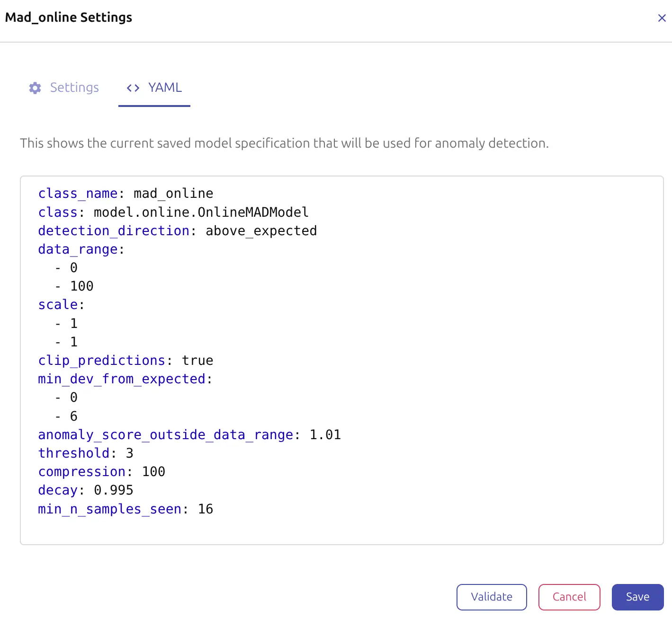The width and height of the screenshot is (672, 619).
Task: Click the above_expected detection direction value
Action: pyautogui.click(x=261, y=231)
